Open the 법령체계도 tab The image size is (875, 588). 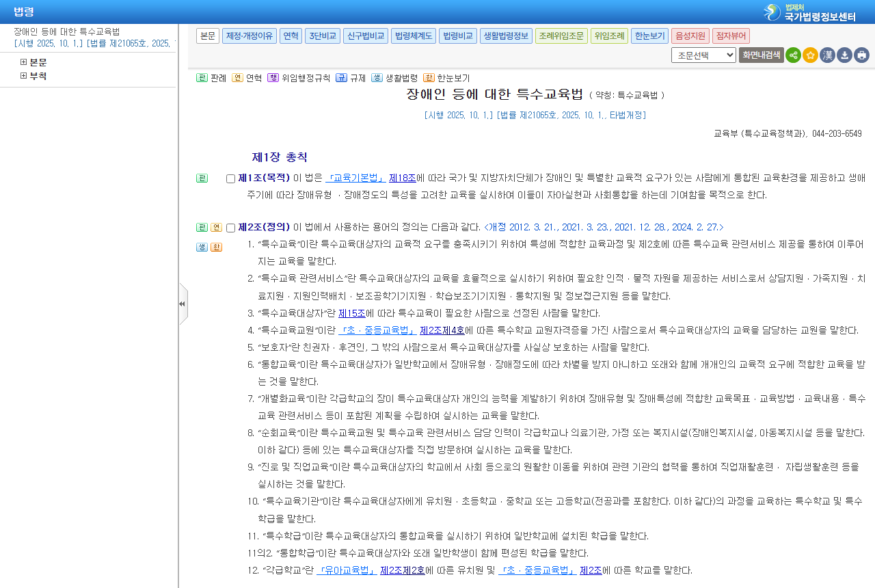[x=414, y=36]
